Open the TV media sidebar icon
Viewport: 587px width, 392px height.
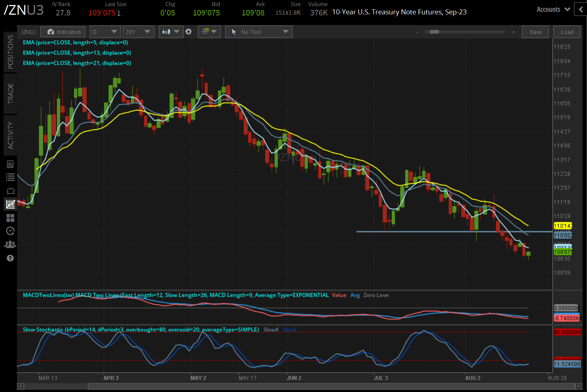[10, 190]
